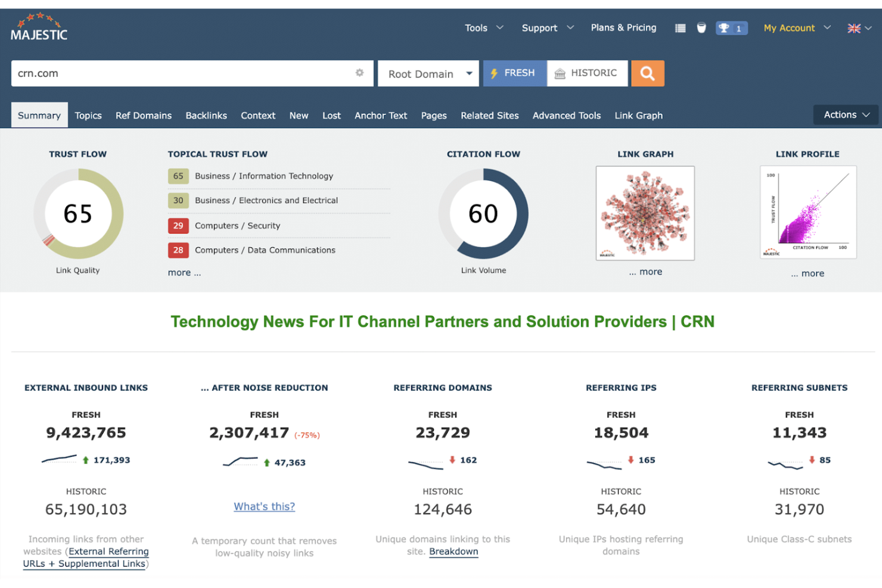Click the Referring Domains sparkline
This screenshot has height=588, width=882.
(x=426, y=464)
